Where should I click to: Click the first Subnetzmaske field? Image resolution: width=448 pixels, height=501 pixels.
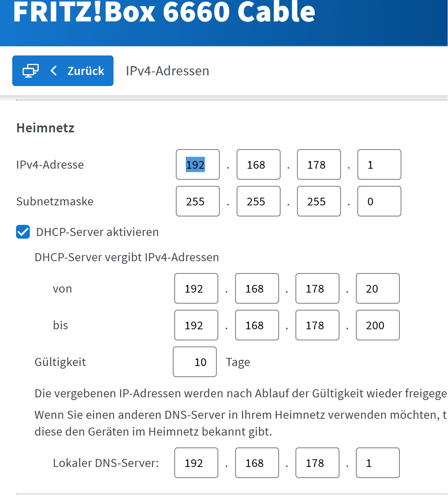click(198, 202)
